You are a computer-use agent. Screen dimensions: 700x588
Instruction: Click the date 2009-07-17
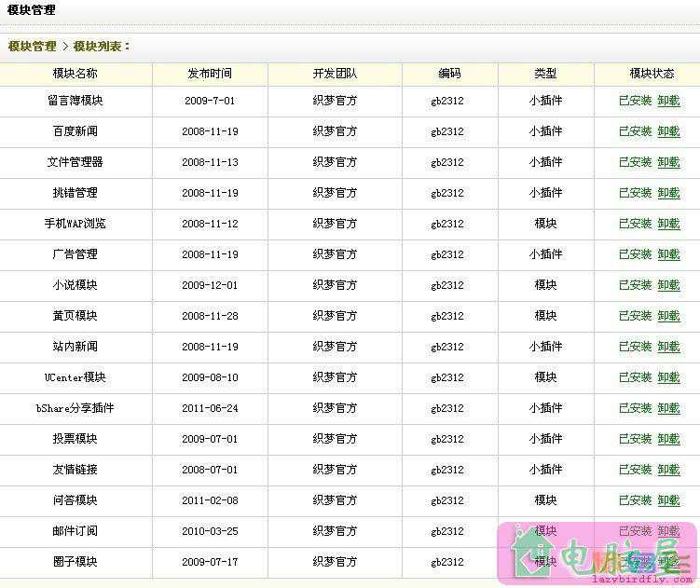click(210, 562)
